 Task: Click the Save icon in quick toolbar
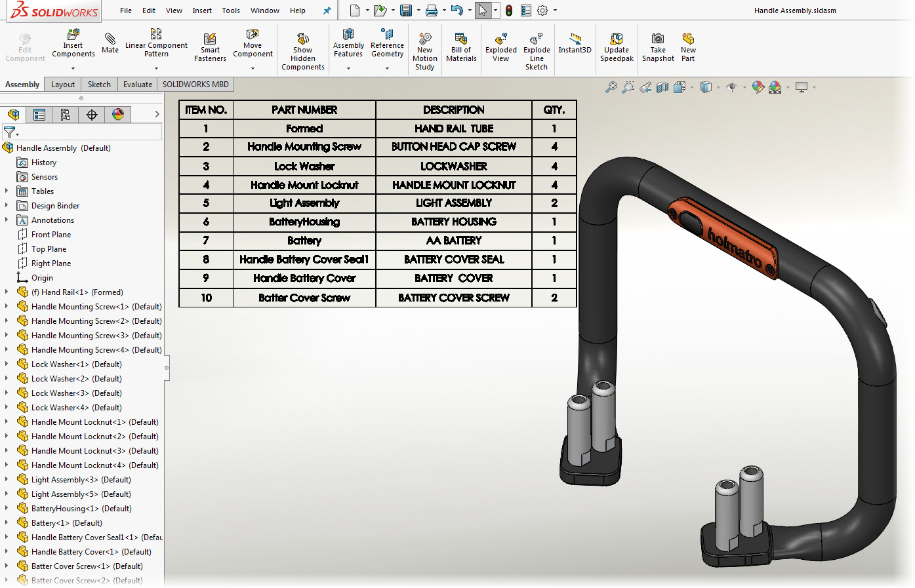(x=406, y=10)
